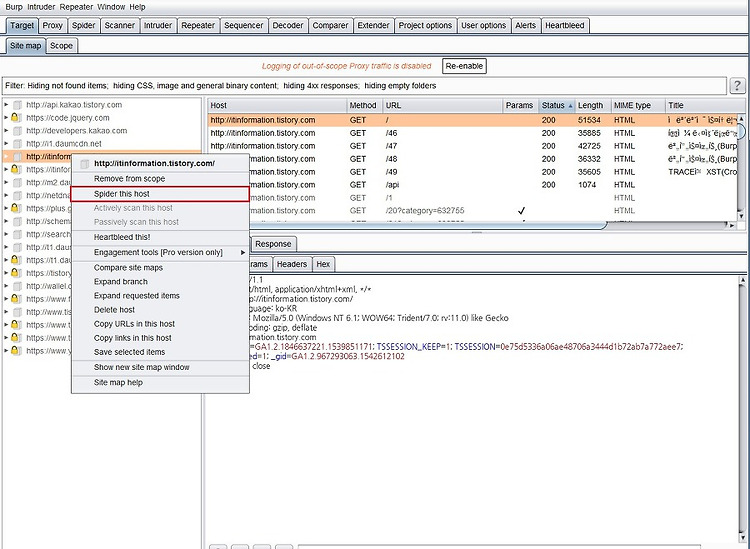Expand the https://code.jquery.com tree node

click(6, 118)
